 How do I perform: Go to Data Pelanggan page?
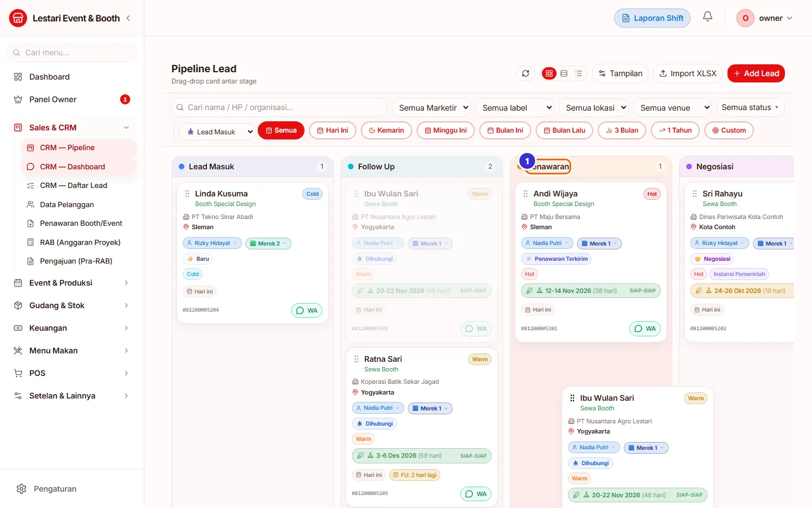(78, 204)
